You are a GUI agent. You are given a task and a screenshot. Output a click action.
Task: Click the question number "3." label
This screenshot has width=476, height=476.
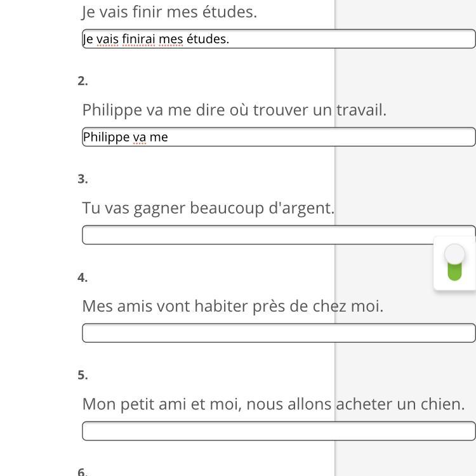pos(83,179)
